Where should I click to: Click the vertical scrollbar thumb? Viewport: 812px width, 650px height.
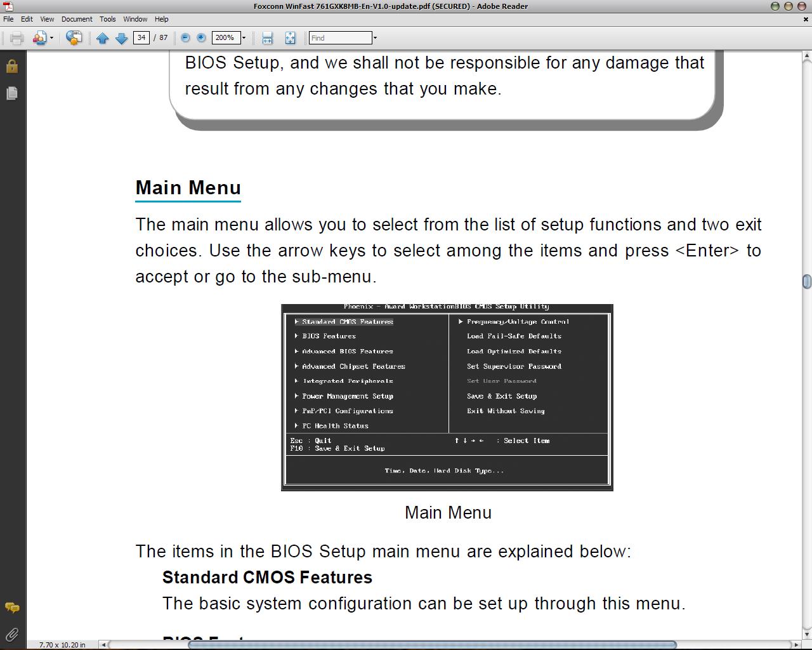(x=806, y=281)
